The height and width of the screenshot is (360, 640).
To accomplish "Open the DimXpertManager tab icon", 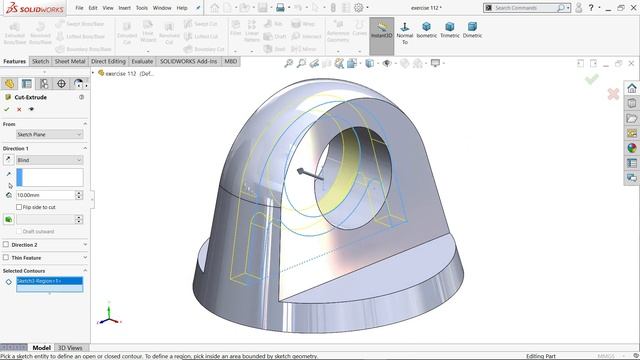I will point(61,84).
